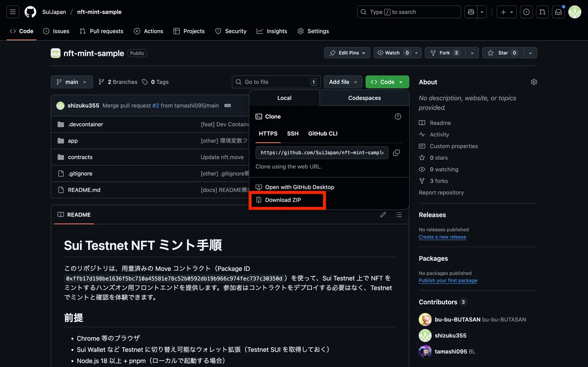Screen dimensions: 588x367
Task: Select the Local tab in clone popup
Action: [284, 98]
